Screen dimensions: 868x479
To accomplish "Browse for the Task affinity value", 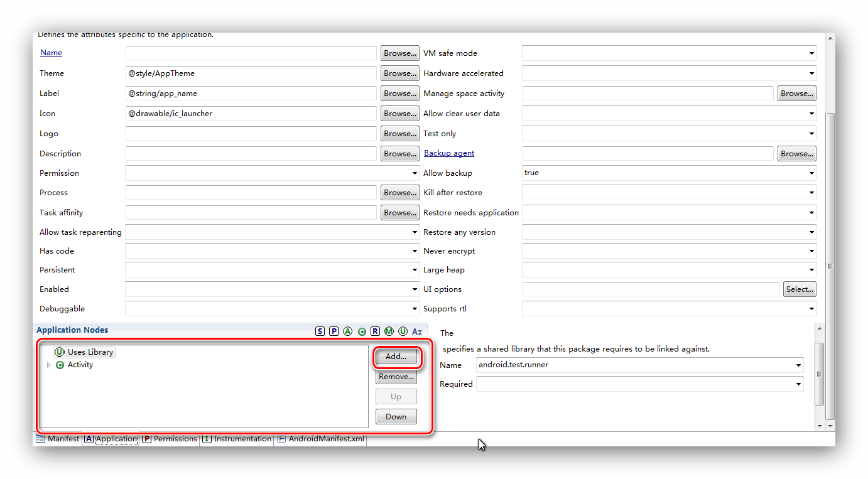I will 400,213.
